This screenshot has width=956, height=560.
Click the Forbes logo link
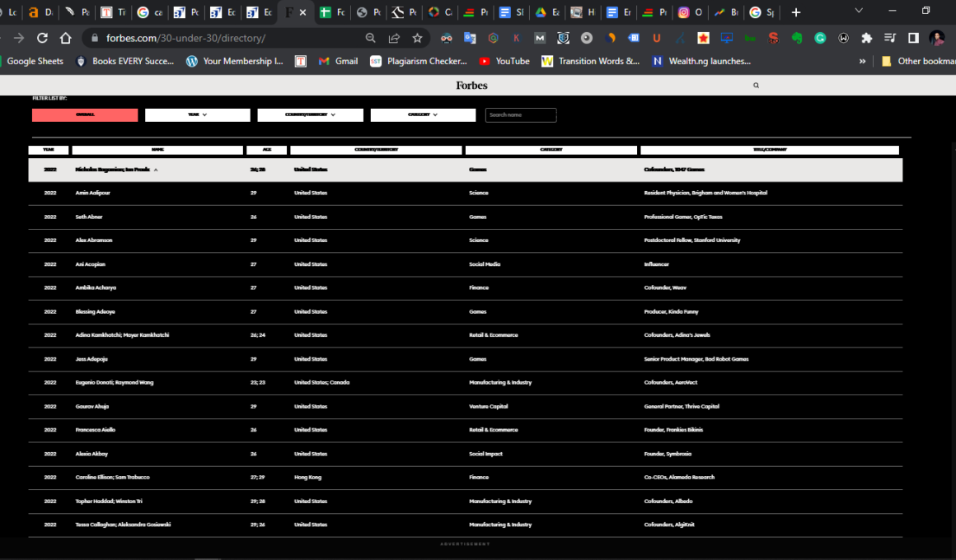471,86
